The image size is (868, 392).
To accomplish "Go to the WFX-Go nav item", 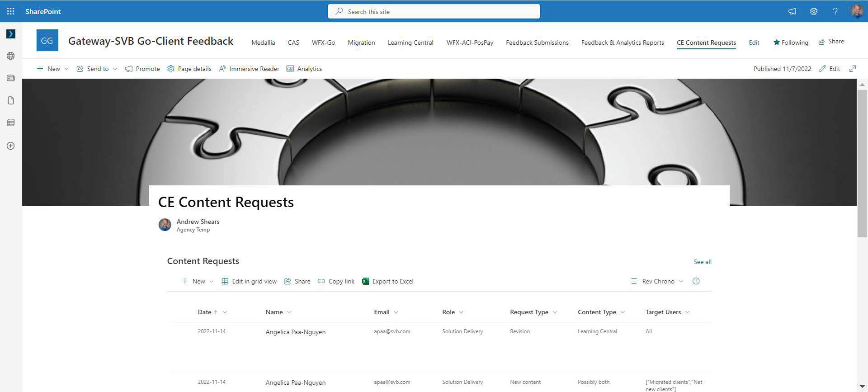I will coord(323,43).
